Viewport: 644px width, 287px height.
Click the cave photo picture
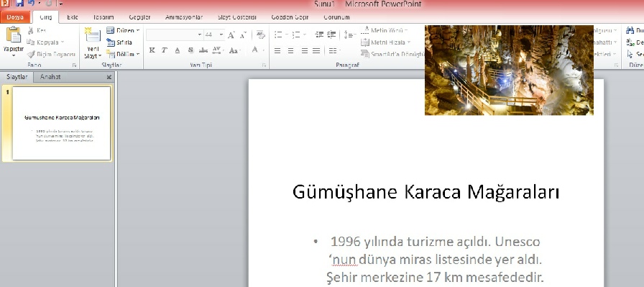(509, 70)
